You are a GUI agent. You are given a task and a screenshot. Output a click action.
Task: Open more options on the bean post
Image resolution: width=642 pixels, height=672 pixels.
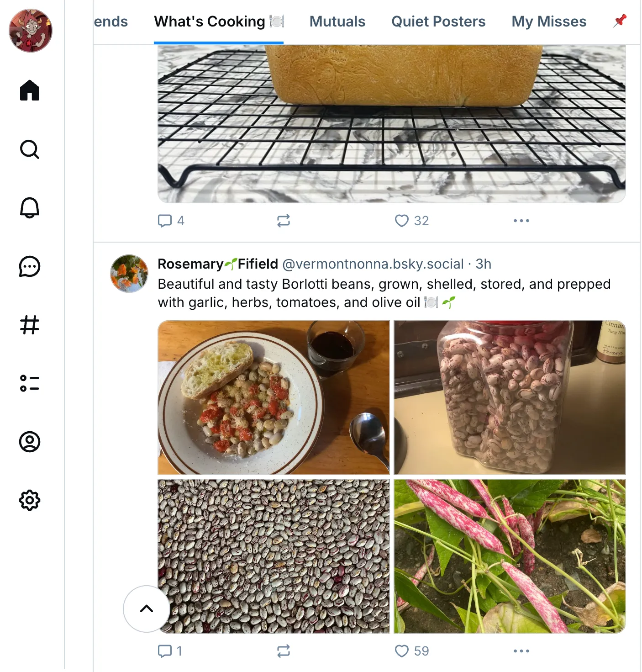coord(521,651)
